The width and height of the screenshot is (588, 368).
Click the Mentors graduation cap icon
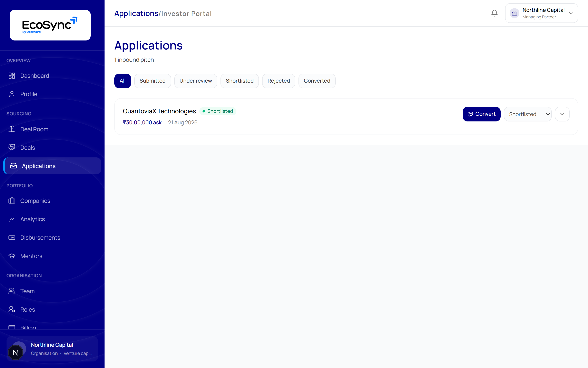12,256
